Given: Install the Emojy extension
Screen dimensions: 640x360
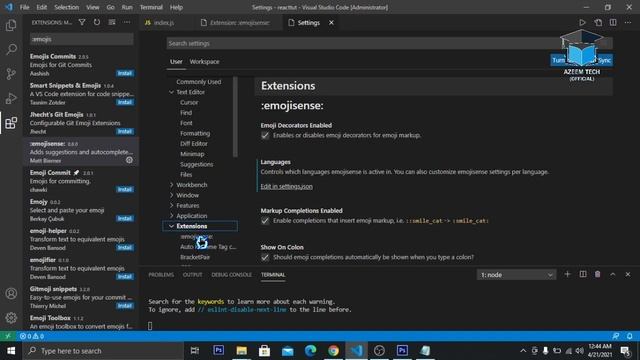Looking at the screenshot, I should pos(125,218).
